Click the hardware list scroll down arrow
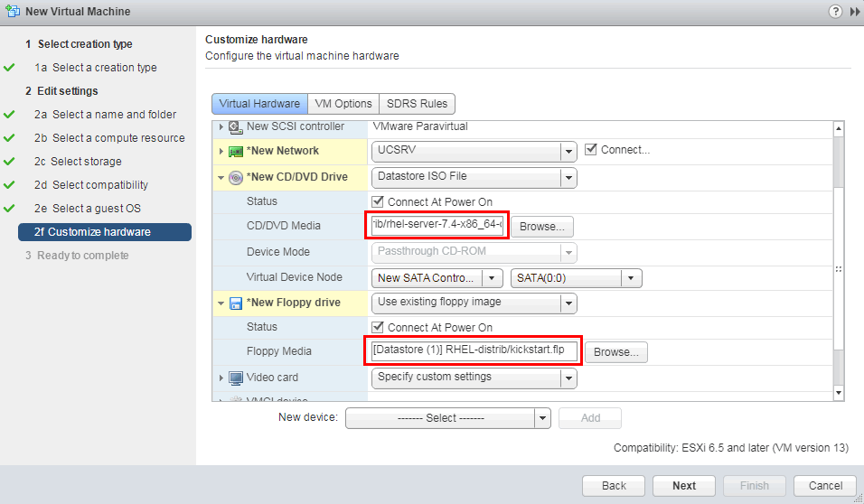This screenshot has height=504, width=864. [839, 393]
